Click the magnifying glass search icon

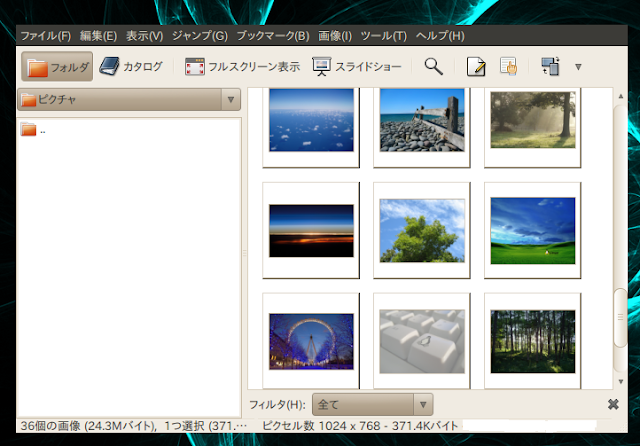(x=433, y=67)
